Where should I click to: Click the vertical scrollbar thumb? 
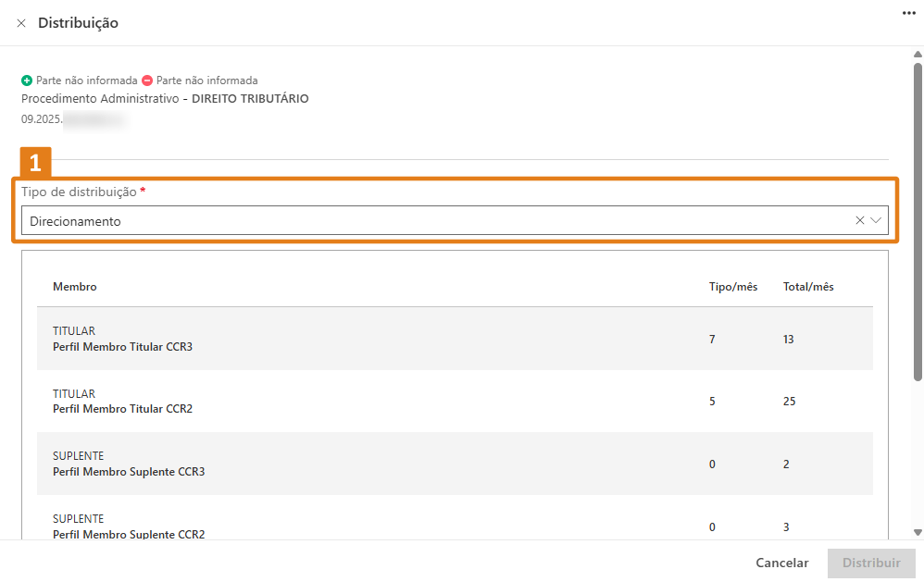(918, 222)
